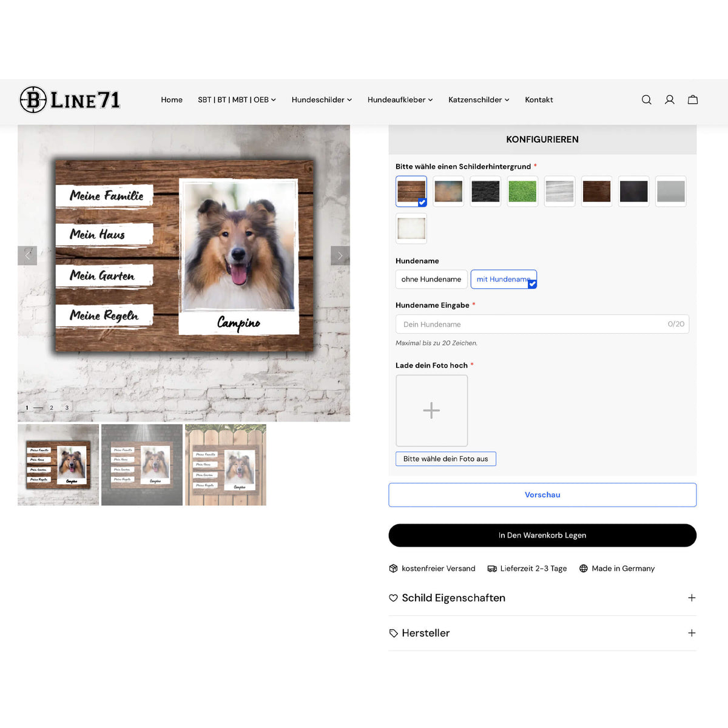Click the main product sign image
Viewport: 728px width, 728px height.
(x=184, y=273)
